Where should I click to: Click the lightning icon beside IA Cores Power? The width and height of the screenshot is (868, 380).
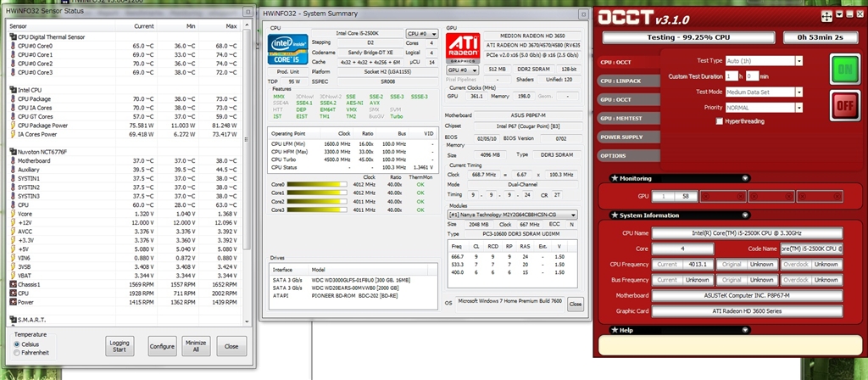point(14,134)
